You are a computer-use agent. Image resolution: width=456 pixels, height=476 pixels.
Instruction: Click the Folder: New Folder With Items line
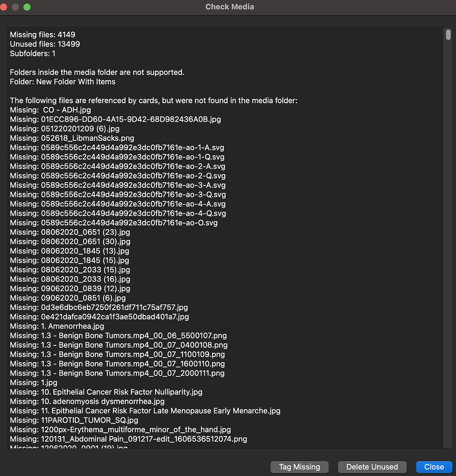pos(63,82)
